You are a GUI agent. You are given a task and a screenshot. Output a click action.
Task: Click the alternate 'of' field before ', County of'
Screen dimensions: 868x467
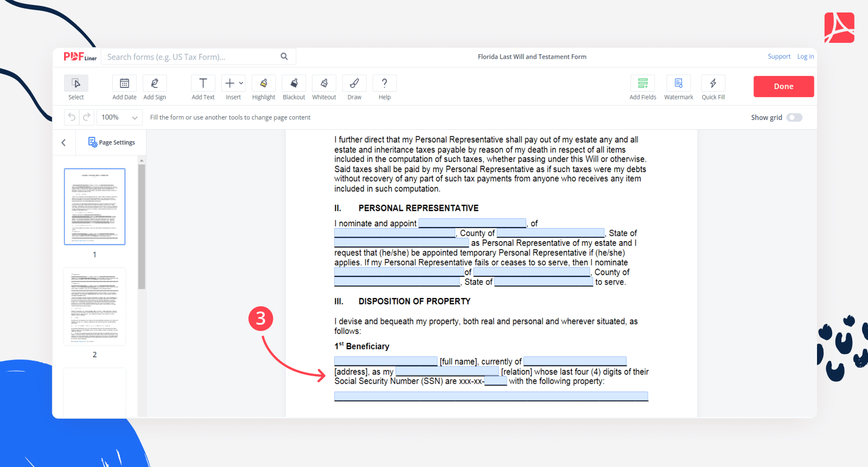pyautogui.click(x=532, y=272)
